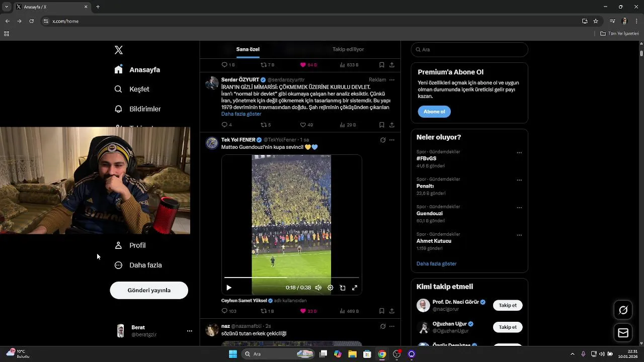The height and width of the screenshot is (362, 644).
Task: Open more options on Tek Yol FENER post
Action: coord(392,140)
